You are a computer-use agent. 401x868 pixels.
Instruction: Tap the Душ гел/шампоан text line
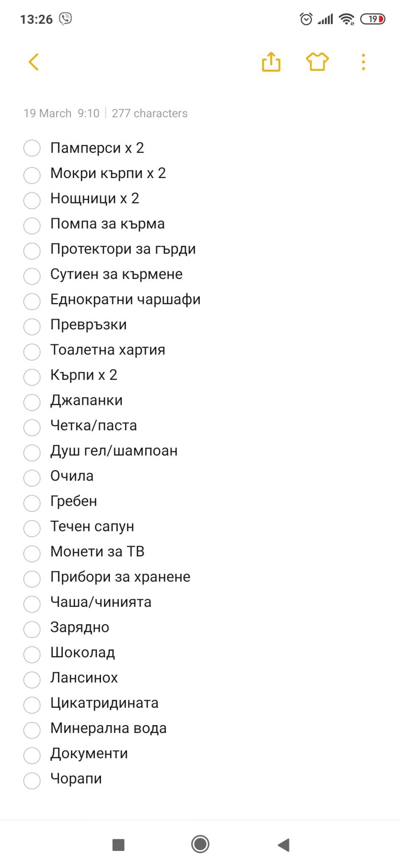pos(114,451)
